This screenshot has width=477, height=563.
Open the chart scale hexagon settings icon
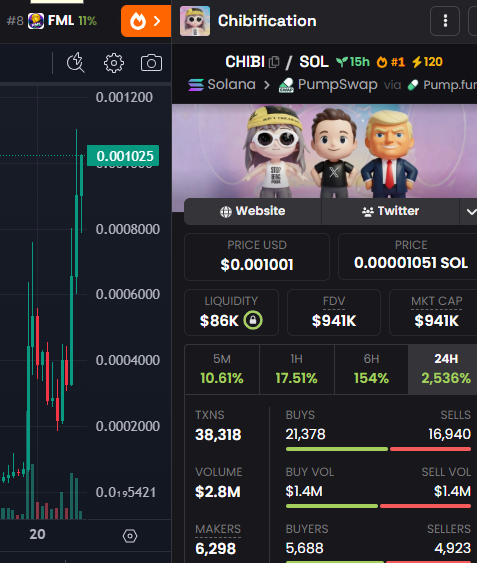[130, 536]
